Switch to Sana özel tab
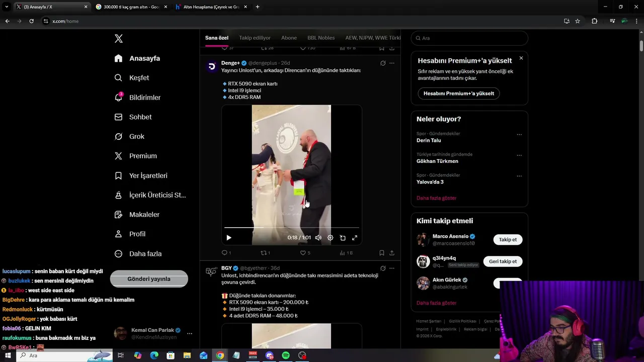644x362 pixels. (x=217, y=38)
